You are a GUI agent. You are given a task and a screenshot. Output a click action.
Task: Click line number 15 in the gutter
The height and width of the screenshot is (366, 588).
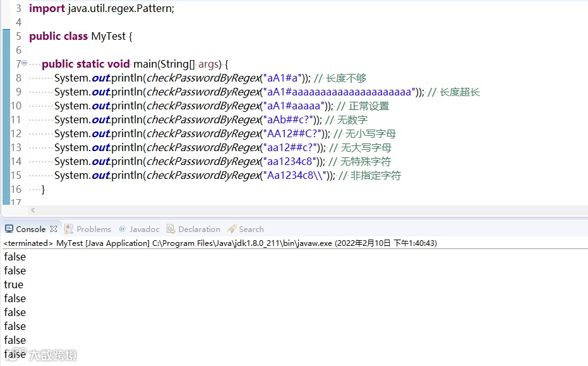tap(16, 175)
